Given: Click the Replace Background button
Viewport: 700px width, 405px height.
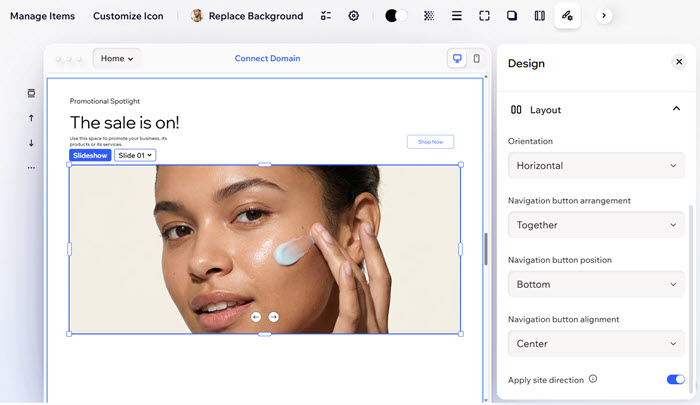Looking at the screenshot, I should 247,16.
